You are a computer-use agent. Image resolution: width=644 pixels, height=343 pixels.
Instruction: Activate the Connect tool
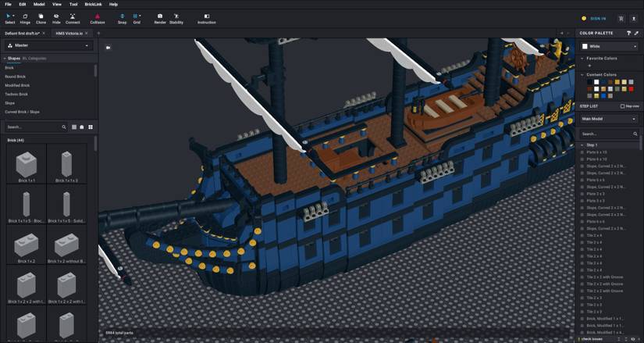pos(73,18)
